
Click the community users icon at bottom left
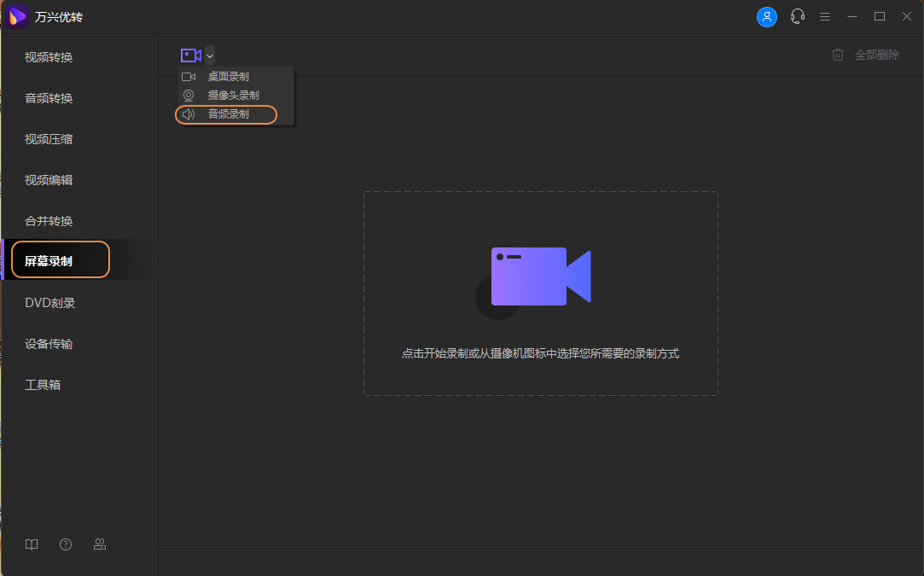point(100,544)
